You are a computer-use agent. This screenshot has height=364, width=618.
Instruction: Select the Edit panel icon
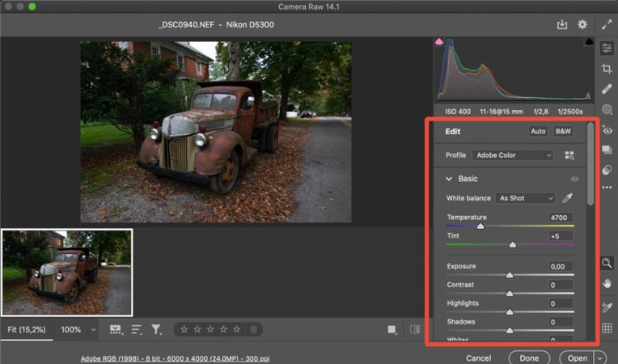tap(607, 48)
